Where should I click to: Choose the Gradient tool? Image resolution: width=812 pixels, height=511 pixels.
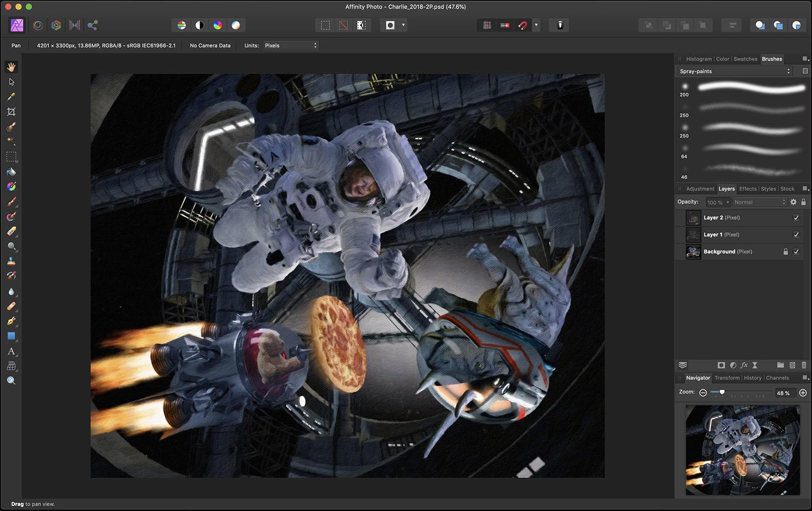pos(11,186)
